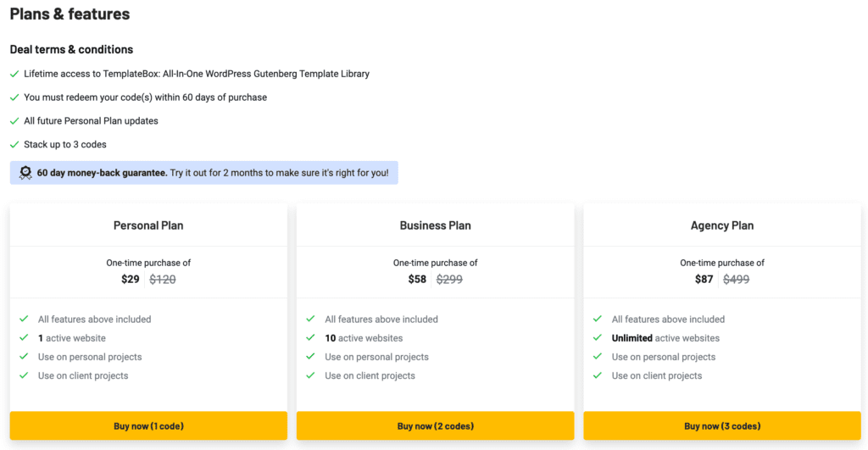Select the Personal Plan heading
This screenshot has height=450, width=868.
pos(148,225)
